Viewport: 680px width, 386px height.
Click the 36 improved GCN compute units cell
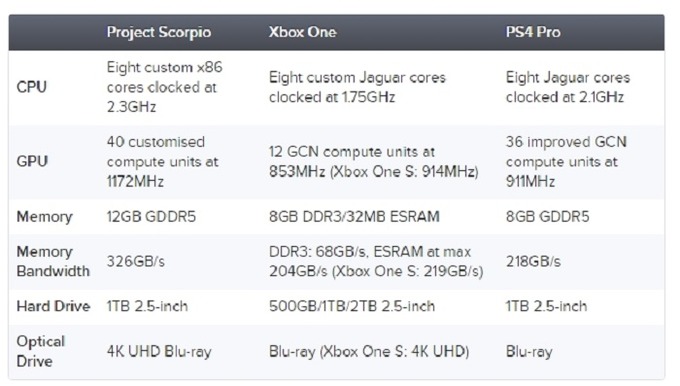566,161
